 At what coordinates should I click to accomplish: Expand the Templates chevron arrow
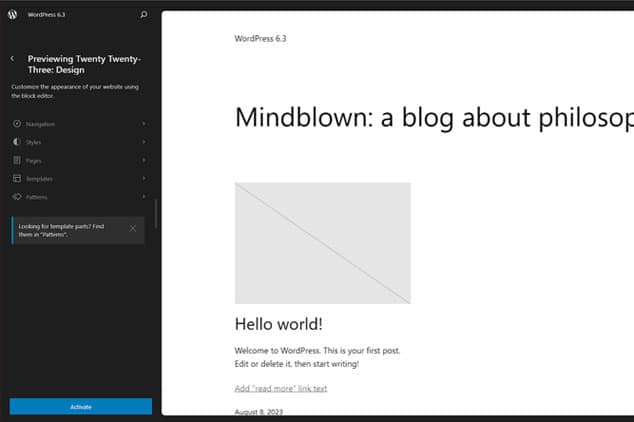[144, 178]
